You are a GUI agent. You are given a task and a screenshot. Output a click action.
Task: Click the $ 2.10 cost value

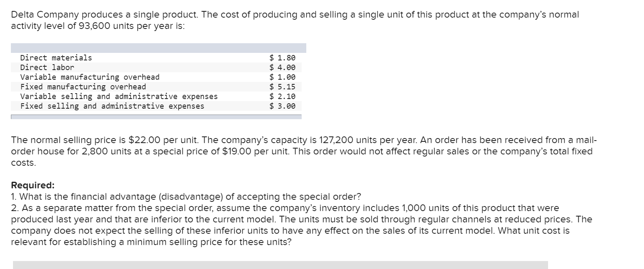pyautogui.click(x=282, y=97)
